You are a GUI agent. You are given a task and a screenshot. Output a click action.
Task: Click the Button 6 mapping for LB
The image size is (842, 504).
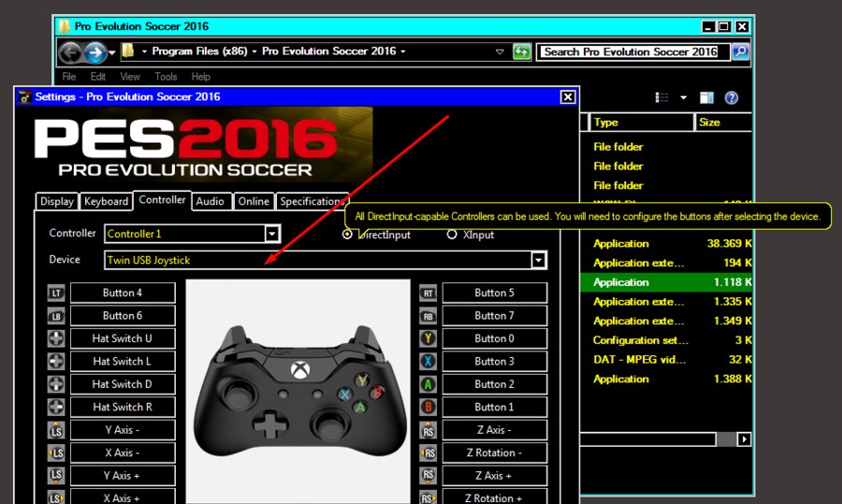coord(123,316)
